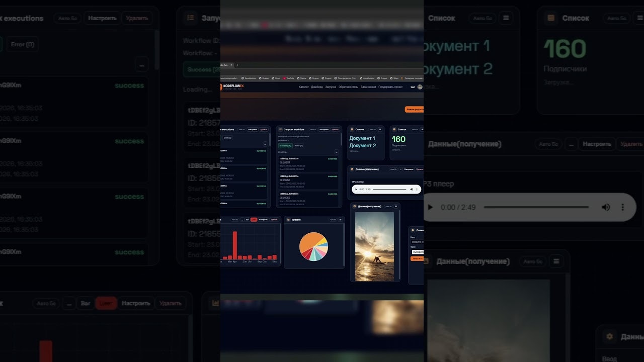Toggle Bar mode on the bar chart widget

coord(247,219)
